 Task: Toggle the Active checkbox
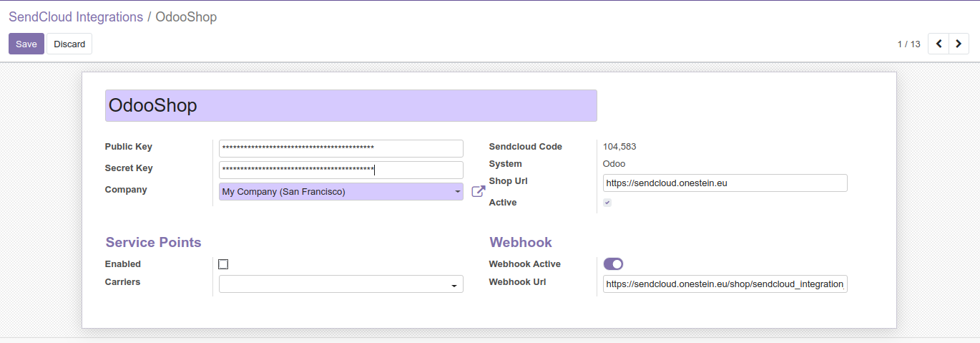point(607,203)
